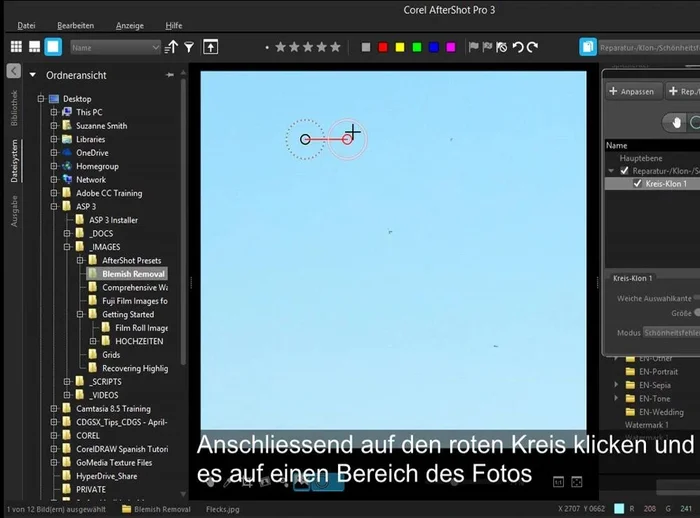This screenshot has width=700, height=518.
Task: Select the Blemish Removal folder
Action: point(127,274)
